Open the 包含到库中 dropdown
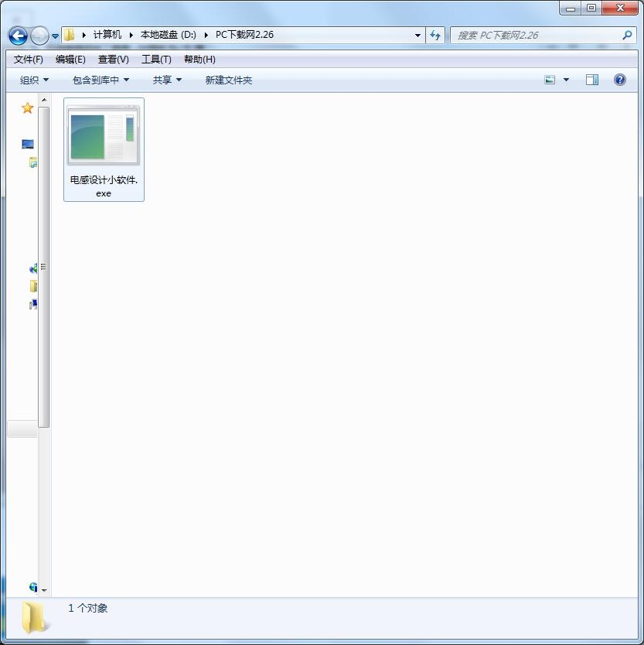Screen dimensions: 644x645 [101, 80]
